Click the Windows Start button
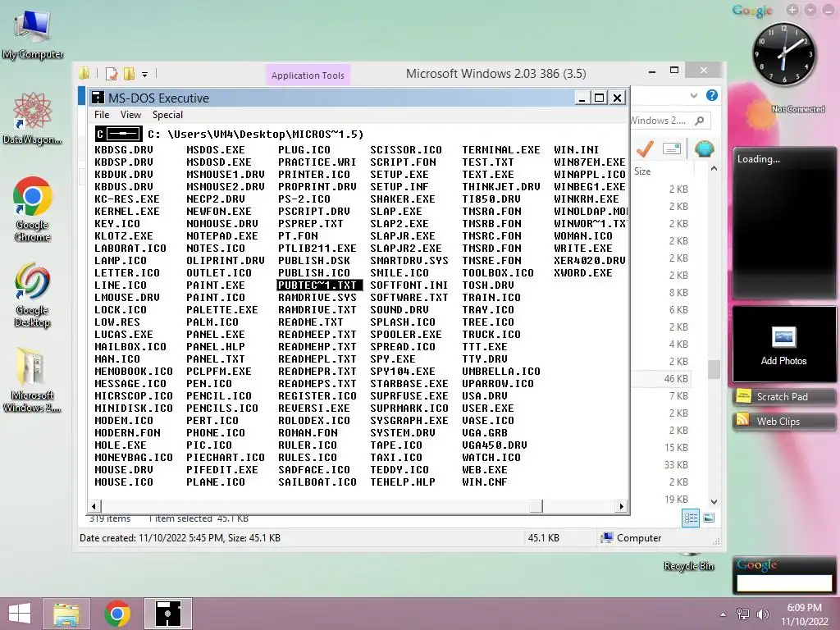 click(x=20, y=614)
